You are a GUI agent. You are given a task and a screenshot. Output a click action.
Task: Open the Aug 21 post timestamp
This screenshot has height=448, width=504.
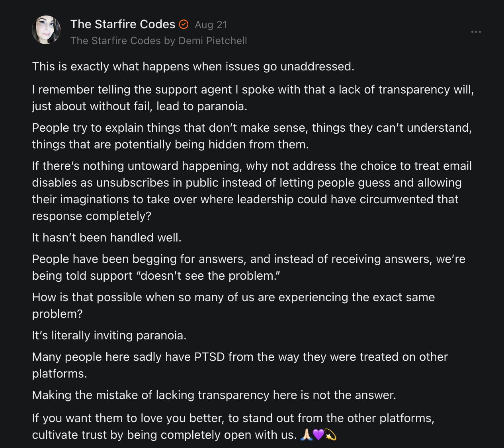211,25
